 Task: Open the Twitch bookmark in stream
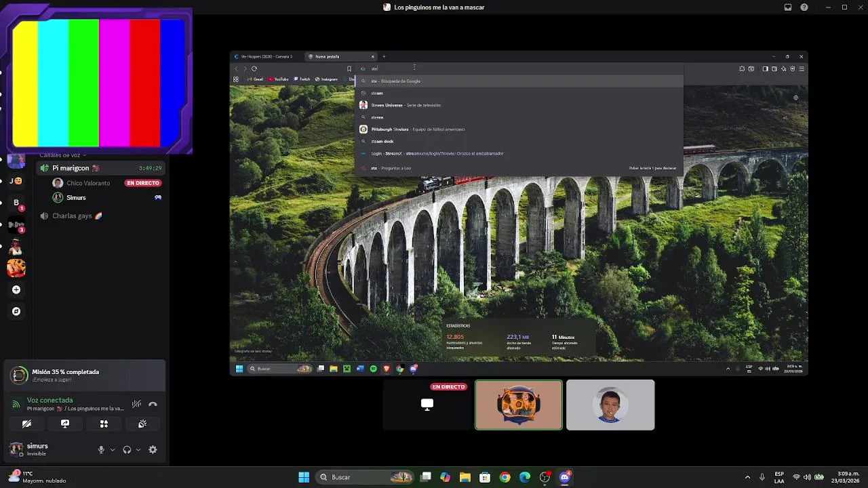[302, 79]
